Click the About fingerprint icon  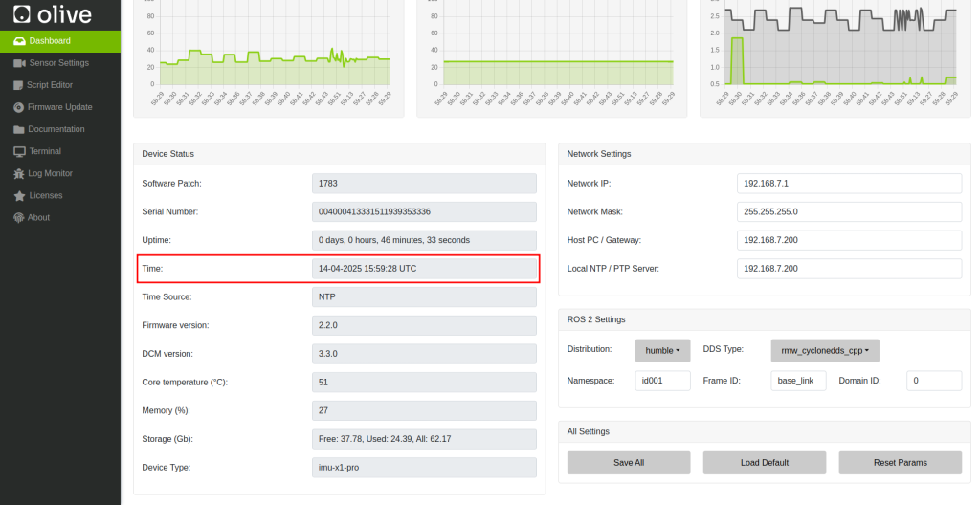19,217
